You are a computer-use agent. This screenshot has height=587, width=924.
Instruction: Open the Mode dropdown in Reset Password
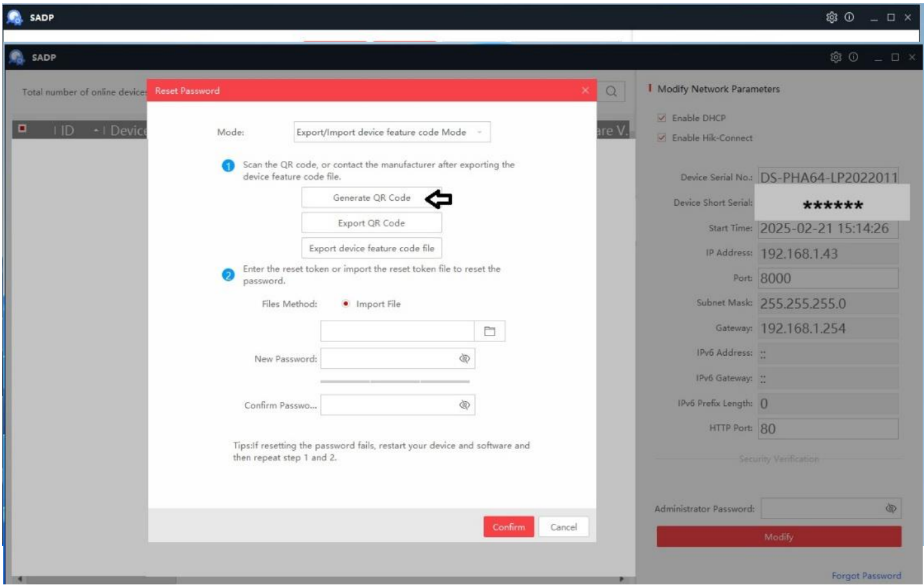(392, 132)
